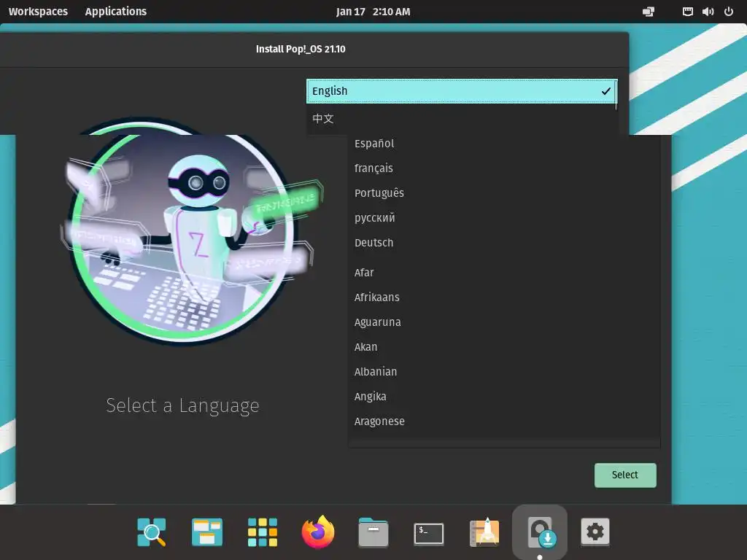Select Akan in the language list
747x560 pixels.
coord(503,346)
